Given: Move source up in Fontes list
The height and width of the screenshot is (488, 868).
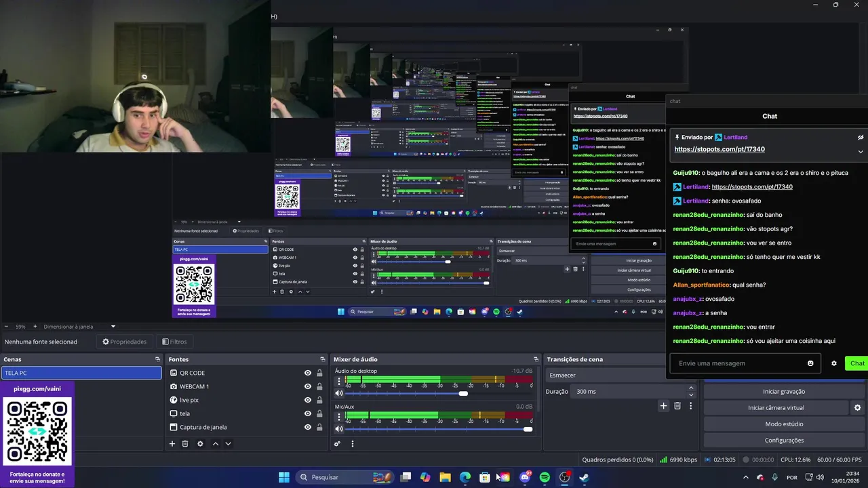Looking at the screenshot, I should click(216, 444).
